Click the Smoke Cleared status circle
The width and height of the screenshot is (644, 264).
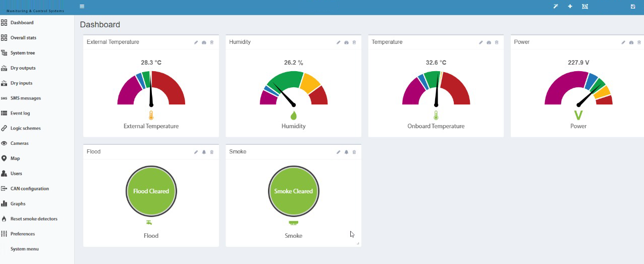(293, 191)
